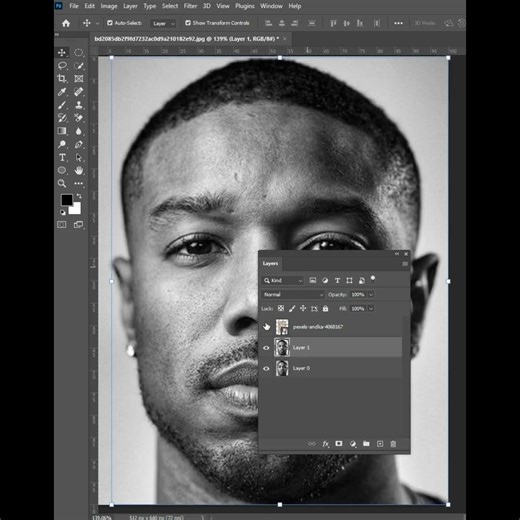Toggle Lock image pixels brush icon
The height and width of the screenshot is (520, 520).
(x=292, y=308)
